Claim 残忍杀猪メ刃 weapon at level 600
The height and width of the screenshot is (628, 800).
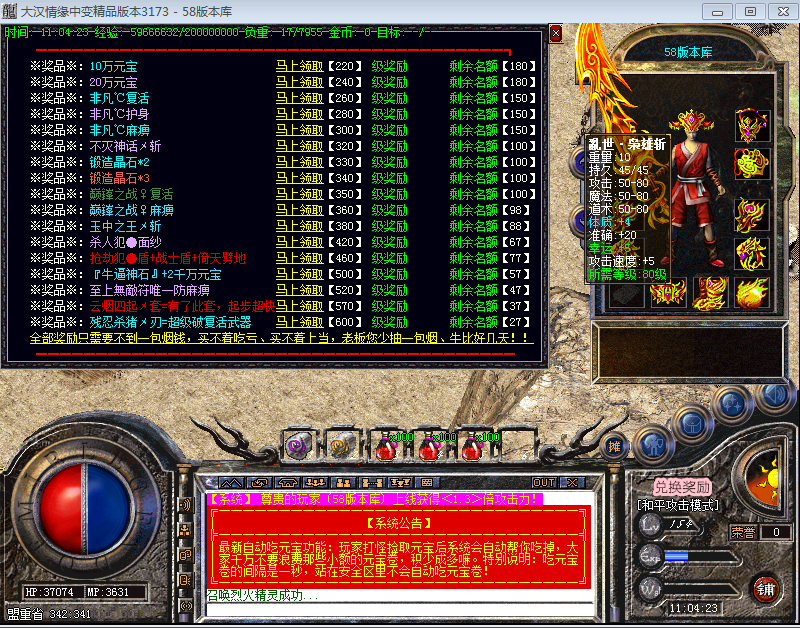coord(299,322)
